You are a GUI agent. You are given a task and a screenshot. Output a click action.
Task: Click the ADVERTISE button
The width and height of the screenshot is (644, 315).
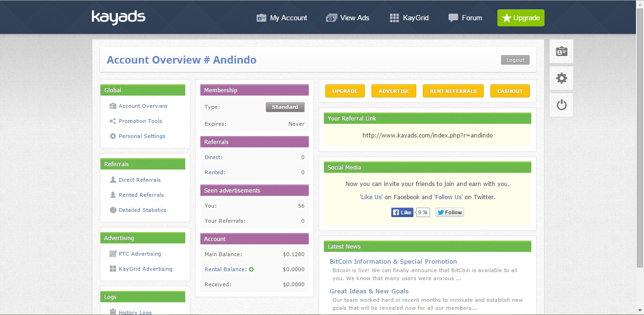tap(394, 91)
